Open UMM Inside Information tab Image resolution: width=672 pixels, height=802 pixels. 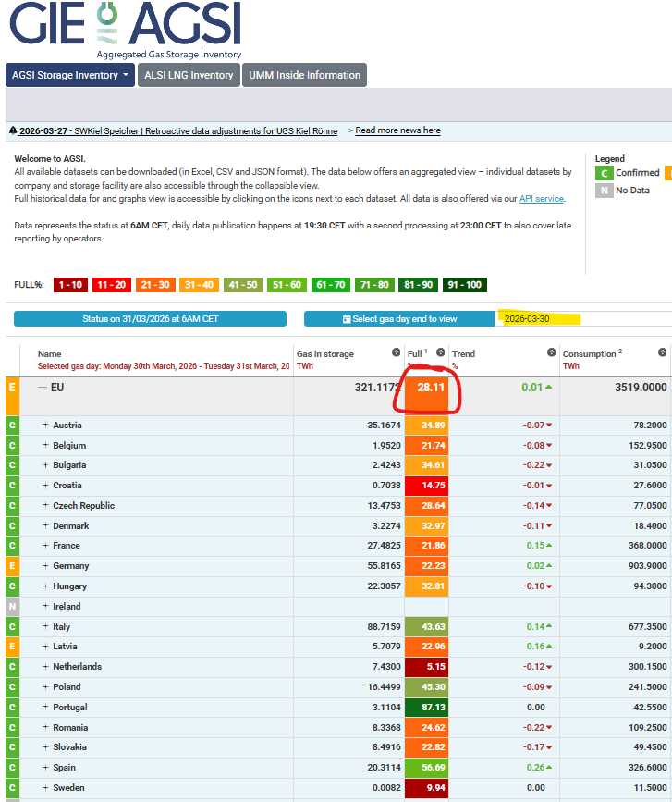pyautogui.click(x=304, y=75)
